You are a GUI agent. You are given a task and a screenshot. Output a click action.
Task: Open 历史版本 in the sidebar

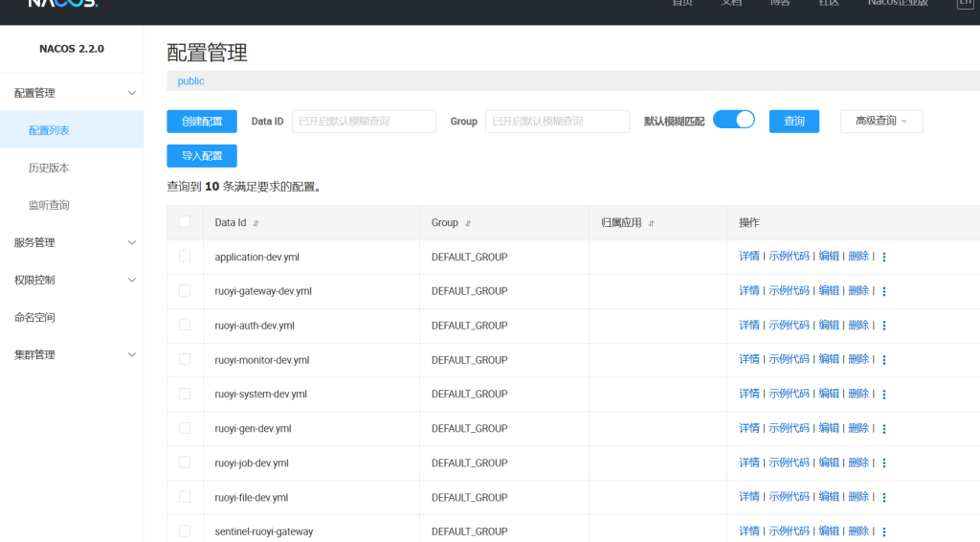tap(49, 168)
